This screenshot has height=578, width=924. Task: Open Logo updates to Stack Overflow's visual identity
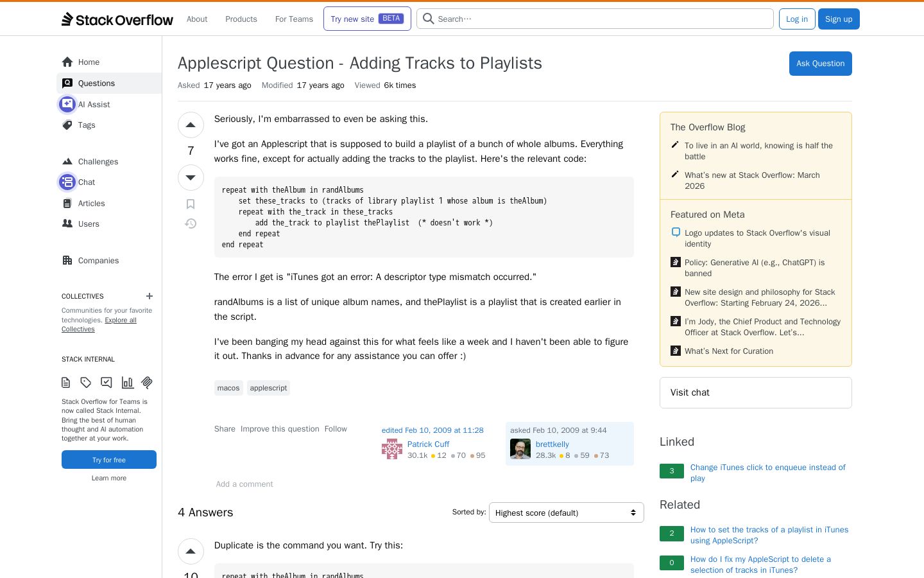pos(757,238)
